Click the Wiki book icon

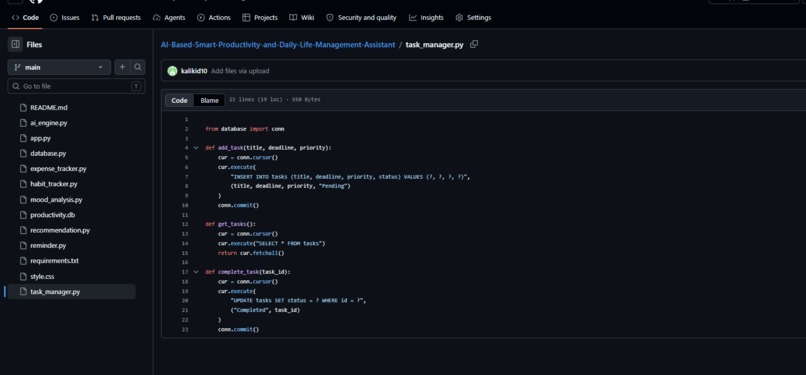pyautogui.click(x=292, y=17)
